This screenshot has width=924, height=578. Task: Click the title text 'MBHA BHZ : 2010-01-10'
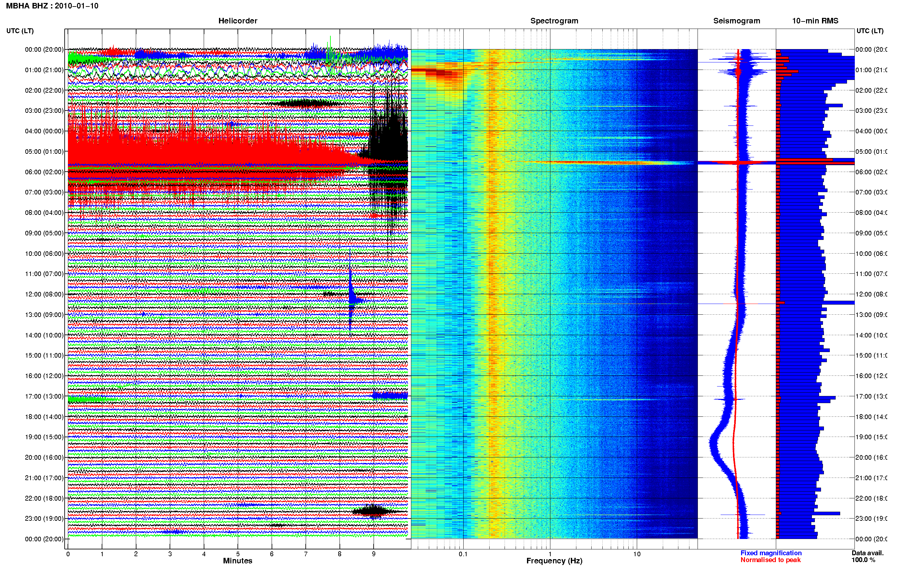click(x=52, y=6)
